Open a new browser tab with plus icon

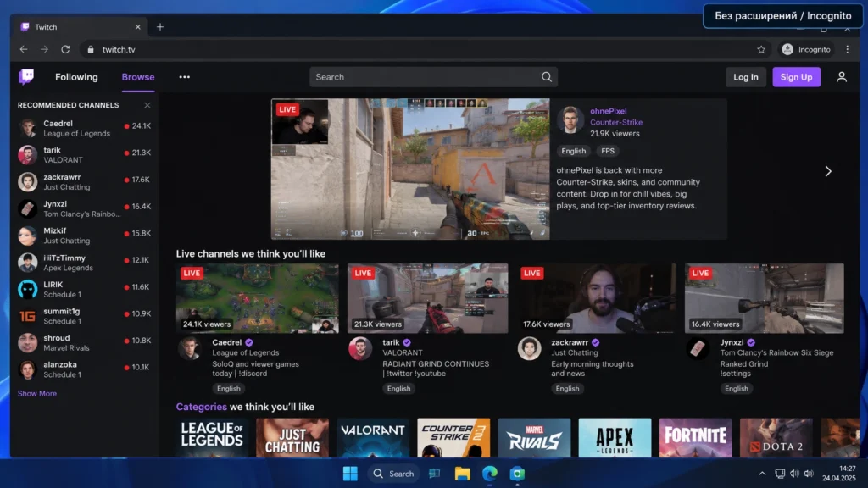pyautogui.click(x=160, y=26)
